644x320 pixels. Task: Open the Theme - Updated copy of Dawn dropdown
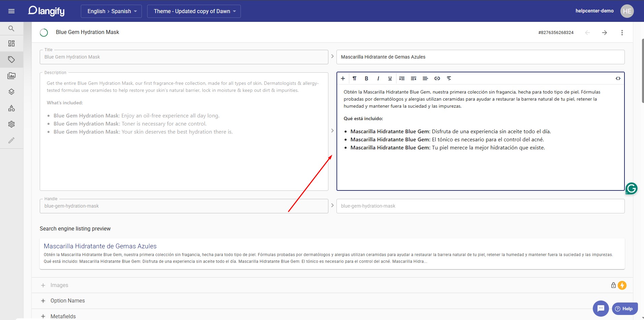click(194, 11)
